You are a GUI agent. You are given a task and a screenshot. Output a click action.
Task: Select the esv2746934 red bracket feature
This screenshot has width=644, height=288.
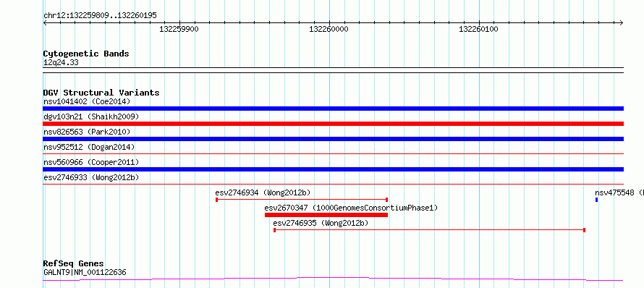[x=302, y=200]
